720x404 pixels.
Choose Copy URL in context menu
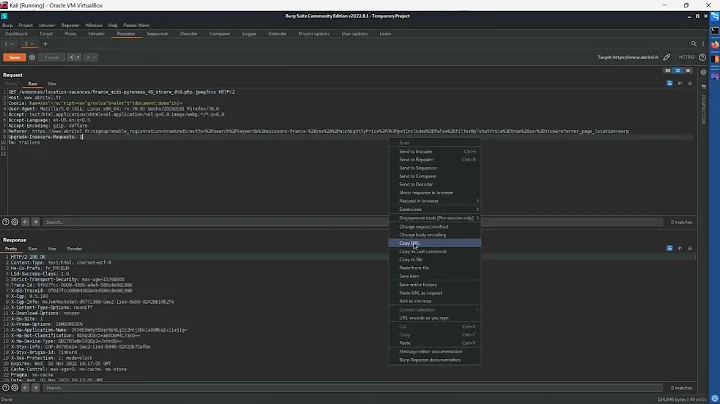435,243
